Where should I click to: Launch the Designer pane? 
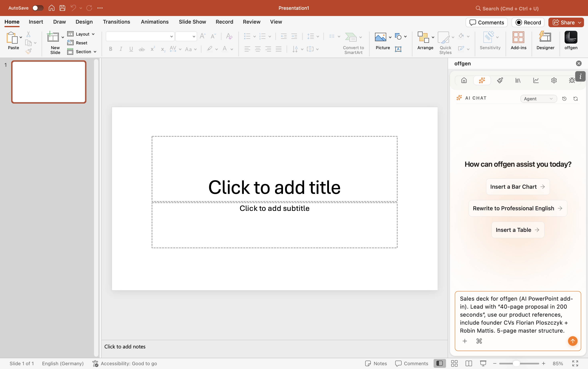point(545,41)
